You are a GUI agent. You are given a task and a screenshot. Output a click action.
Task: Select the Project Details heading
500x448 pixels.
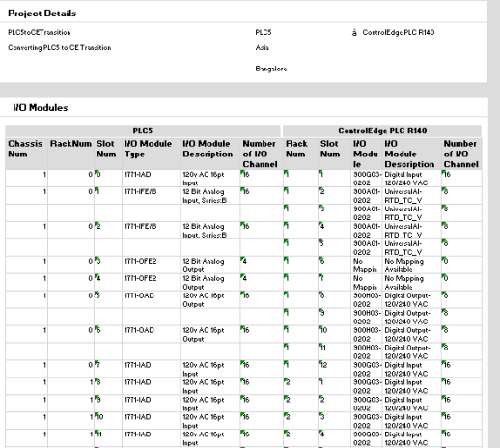(42, 14)
